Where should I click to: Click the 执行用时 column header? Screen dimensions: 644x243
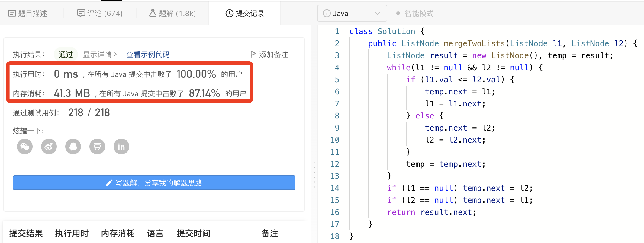tap(72, 234)
